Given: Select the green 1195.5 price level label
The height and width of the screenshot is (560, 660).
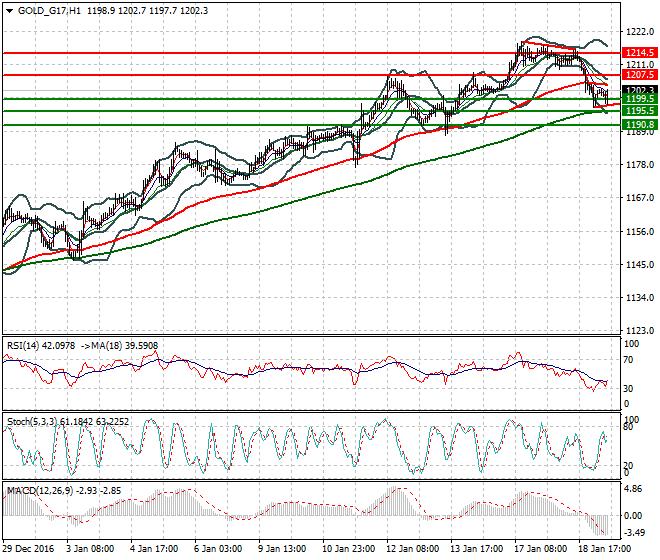Looking at the screenshot, I should coord(640,111).
